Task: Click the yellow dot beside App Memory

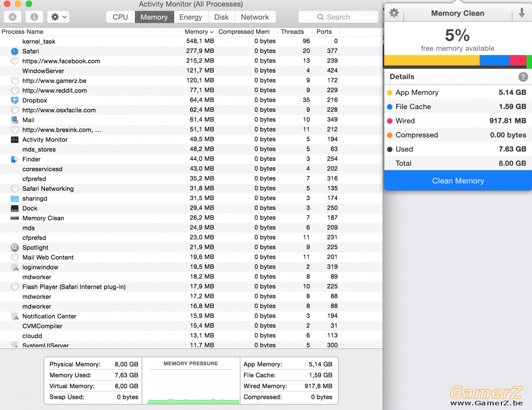Action: point(390,93)
